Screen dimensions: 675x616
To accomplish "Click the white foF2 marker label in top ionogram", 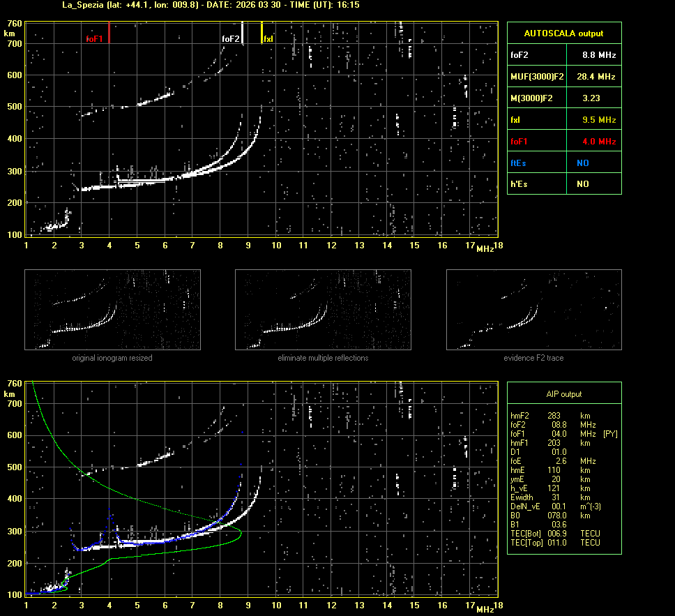I will tap(231, 39).
